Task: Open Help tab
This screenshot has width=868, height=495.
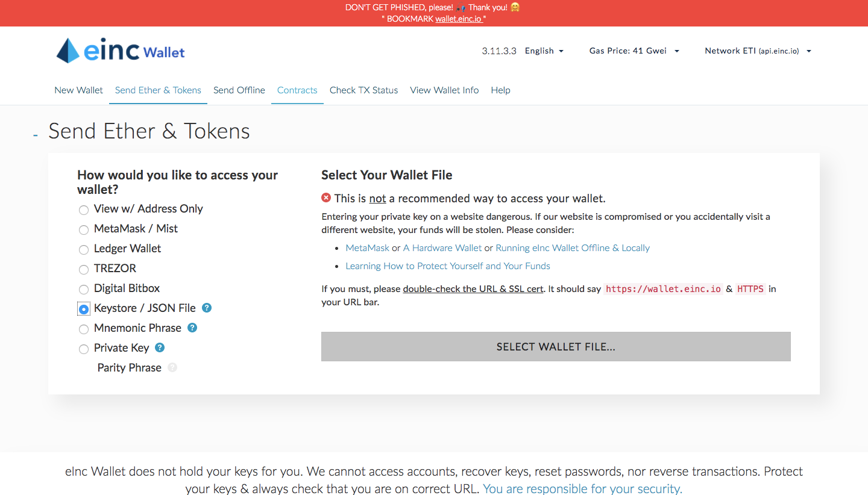Action: (x=500, y=90)
